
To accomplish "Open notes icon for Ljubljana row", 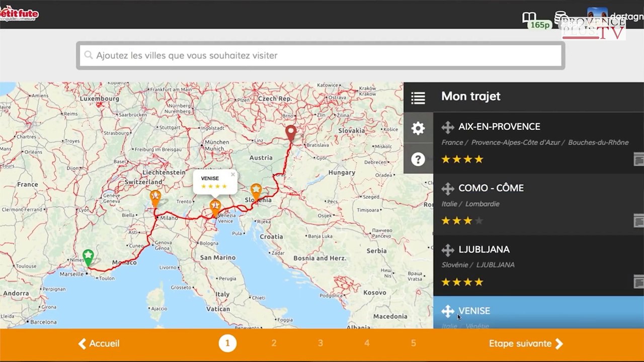I will coord(638,282).
